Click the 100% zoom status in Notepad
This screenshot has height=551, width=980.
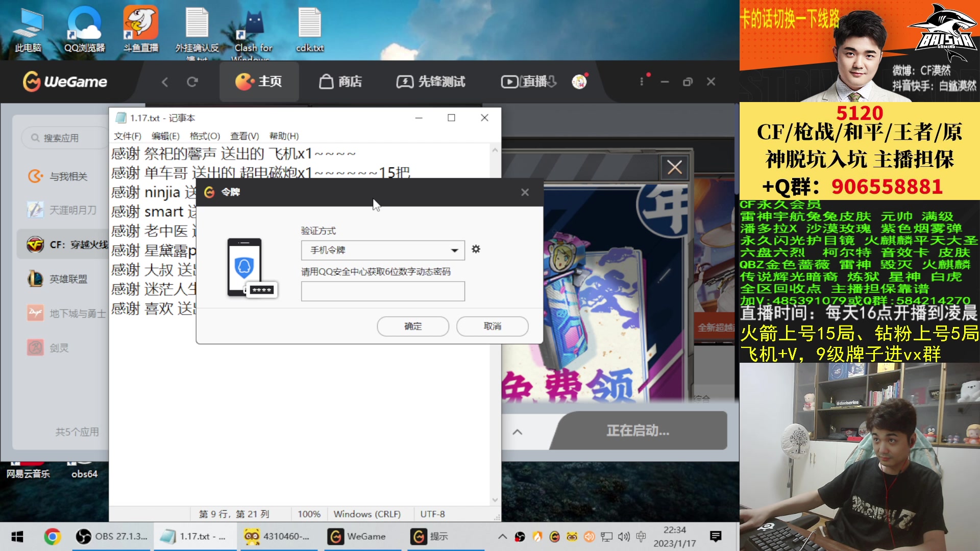pos(309,514)
